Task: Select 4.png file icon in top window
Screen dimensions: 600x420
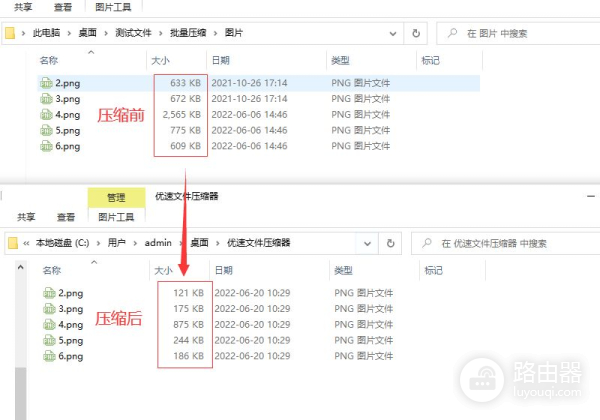Action: (46, 114)
